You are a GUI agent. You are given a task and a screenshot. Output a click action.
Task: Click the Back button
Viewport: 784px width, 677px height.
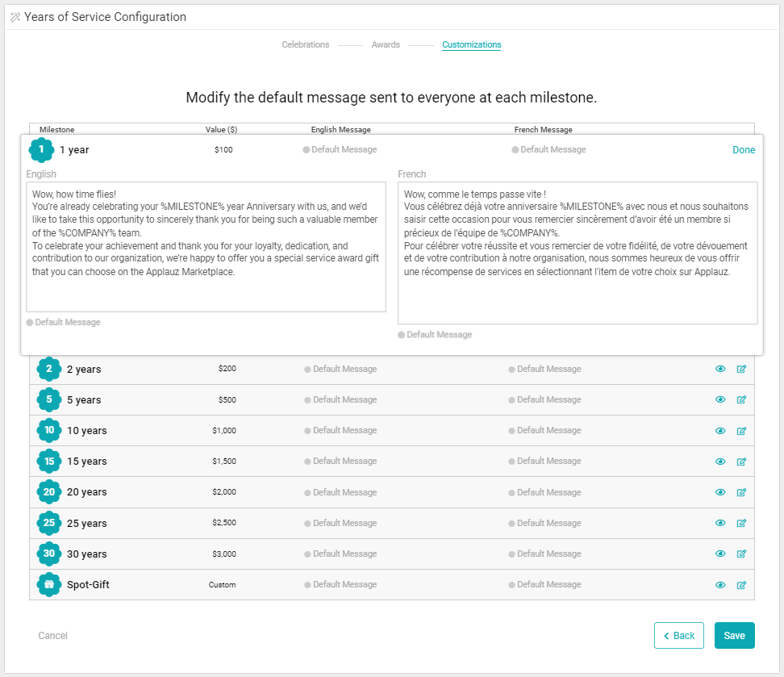[x=678, y=636]
